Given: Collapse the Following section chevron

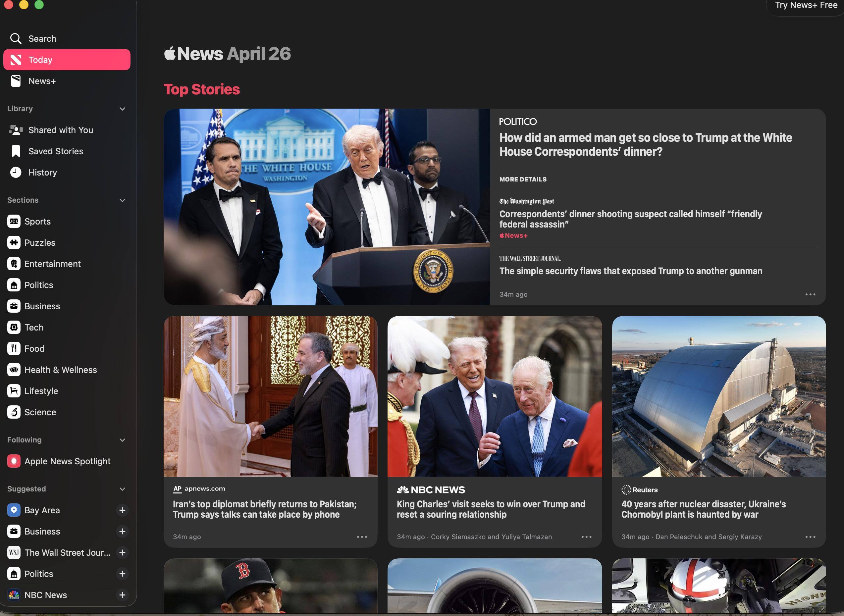Looking at the screenshot, I should coord(122,440).
